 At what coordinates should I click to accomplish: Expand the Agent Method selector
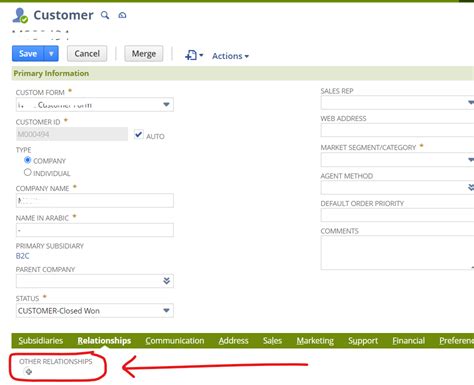(471, 188)
